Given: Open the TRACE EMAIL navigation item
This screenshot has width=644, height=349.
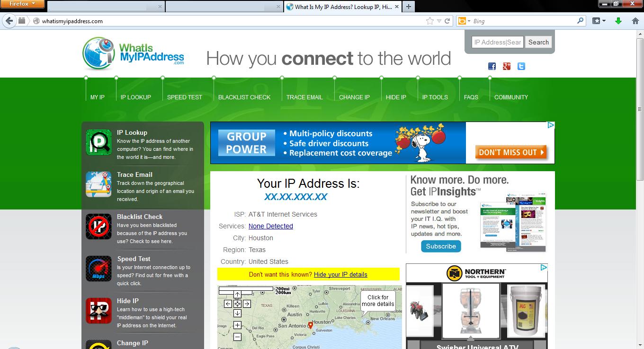Looking at the screenshot, I should coord(304,97).
